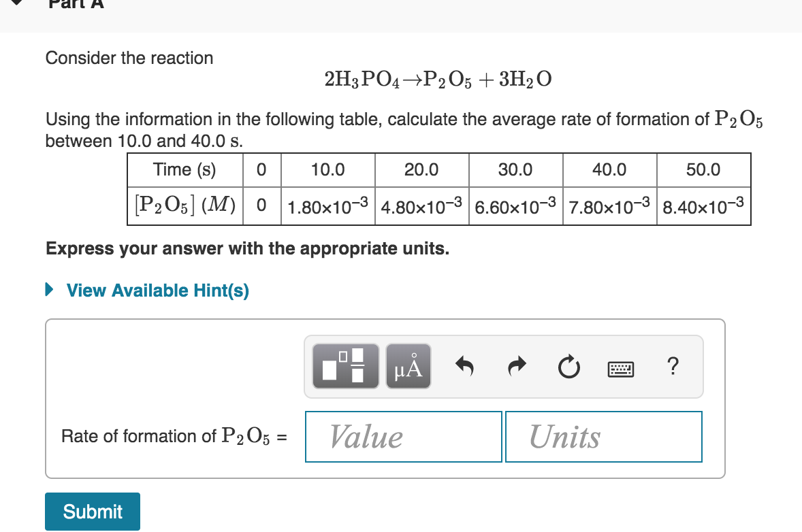This screenshot has height=532, width=802.
Task: Reset the answer entry box
Action: pos(569,366)
